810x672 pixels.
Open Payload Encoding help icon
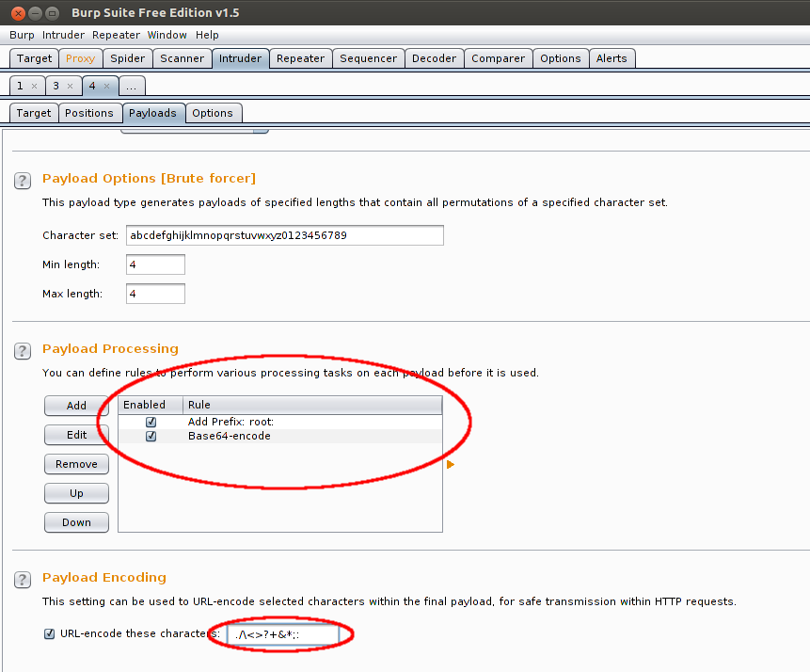click(23, 580)
